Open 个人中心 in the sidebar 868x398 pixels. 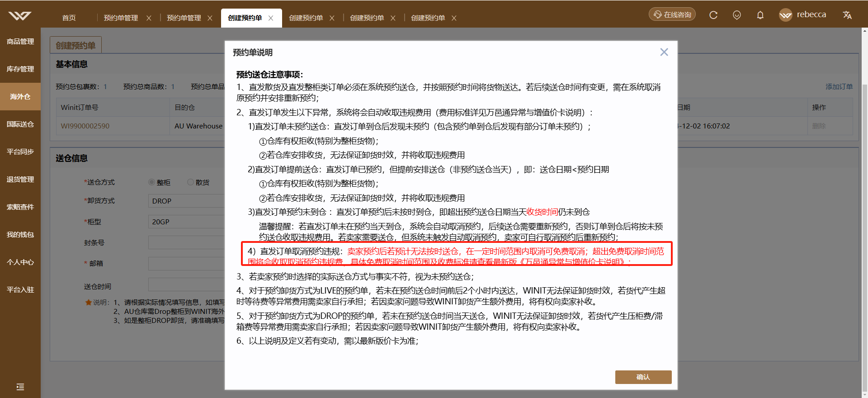[20, 262]
